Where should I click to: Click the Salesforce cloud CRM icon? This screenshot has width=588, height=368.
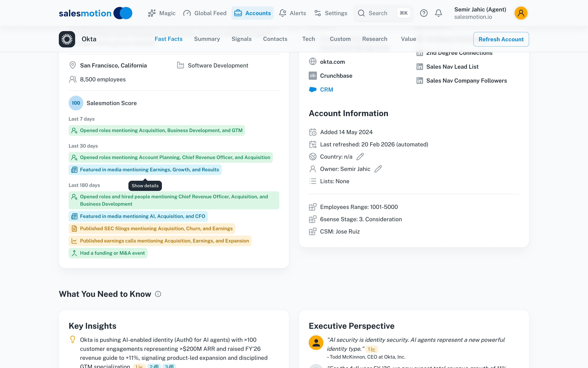click(313, 90)
